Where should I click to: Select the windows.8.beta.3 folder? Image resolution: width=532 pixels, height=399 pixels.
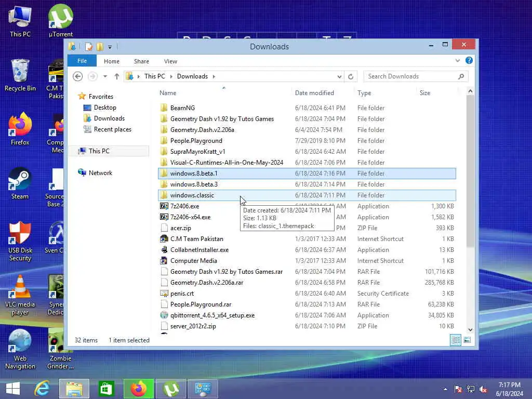pos(307,184)
